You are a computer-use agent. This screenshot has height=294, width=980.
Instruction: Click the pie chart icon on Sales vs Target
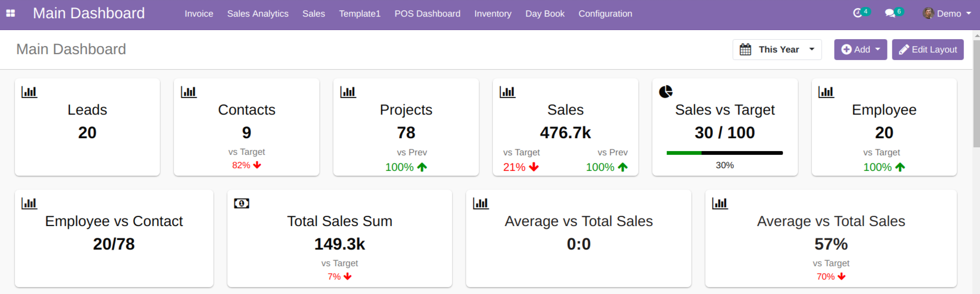[665, 92]
